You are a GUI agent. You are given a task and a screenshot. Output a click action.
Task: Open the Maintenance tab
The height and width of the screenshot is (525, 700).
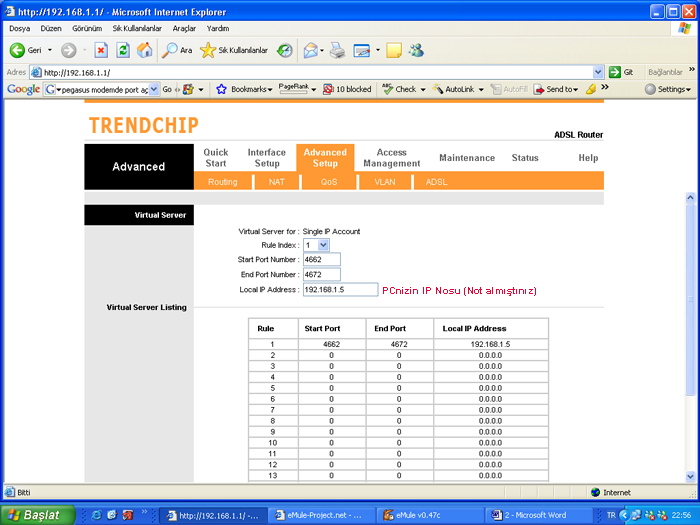click(467, 158)
